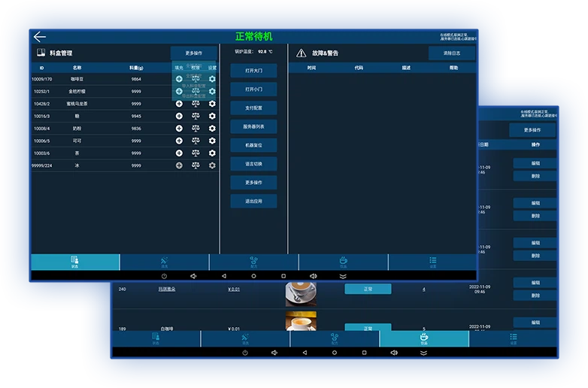Viewport: 588px width, 388px height.
Task: Click the 退出应用 button
Action: 254,202
